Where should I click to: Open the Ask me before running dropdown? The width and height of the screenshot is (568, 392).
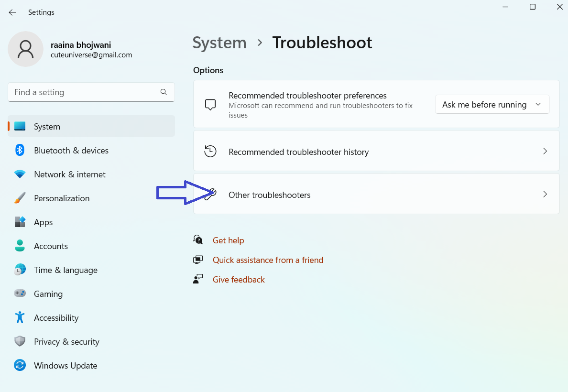(492, 105)
